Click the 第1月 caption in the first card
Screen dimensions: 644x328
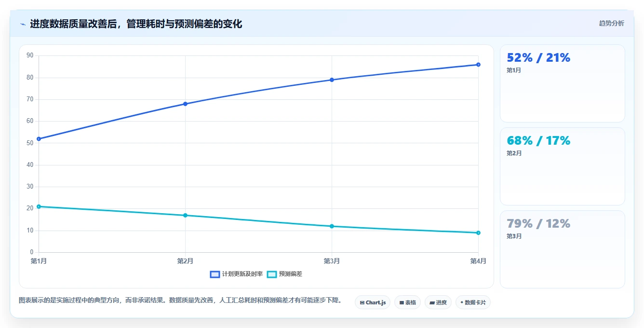click(514, 70)
